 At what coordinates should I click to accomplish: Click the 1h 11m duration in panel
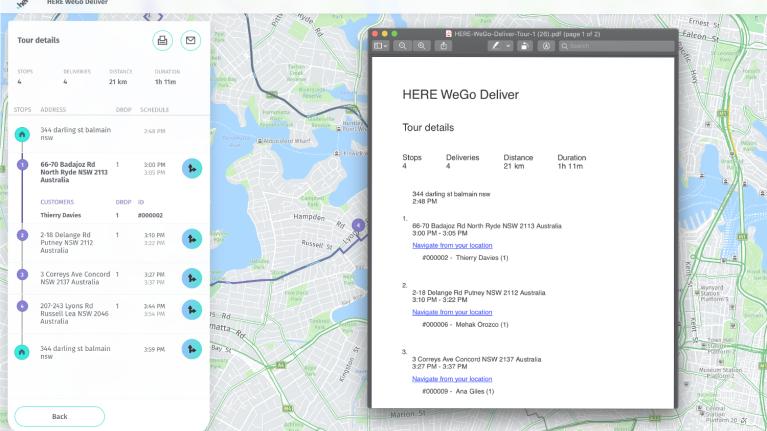coord(165,82)
